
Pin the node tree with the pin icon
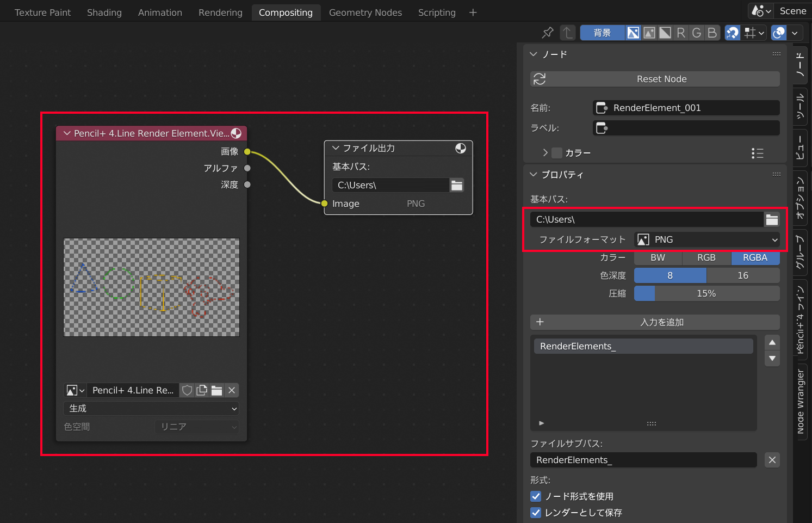[x=548, y=33]
